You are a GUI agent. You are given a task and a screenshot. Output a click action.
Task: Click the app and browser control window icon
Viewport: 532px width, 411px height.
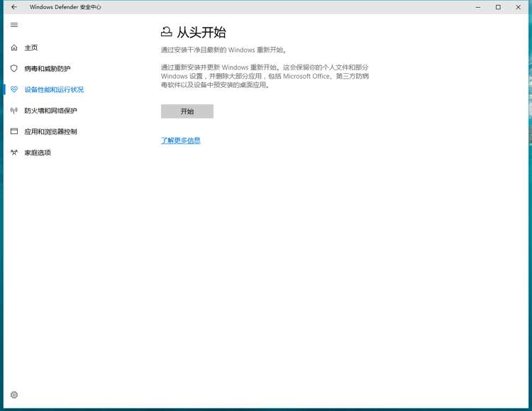coord(14,131)
